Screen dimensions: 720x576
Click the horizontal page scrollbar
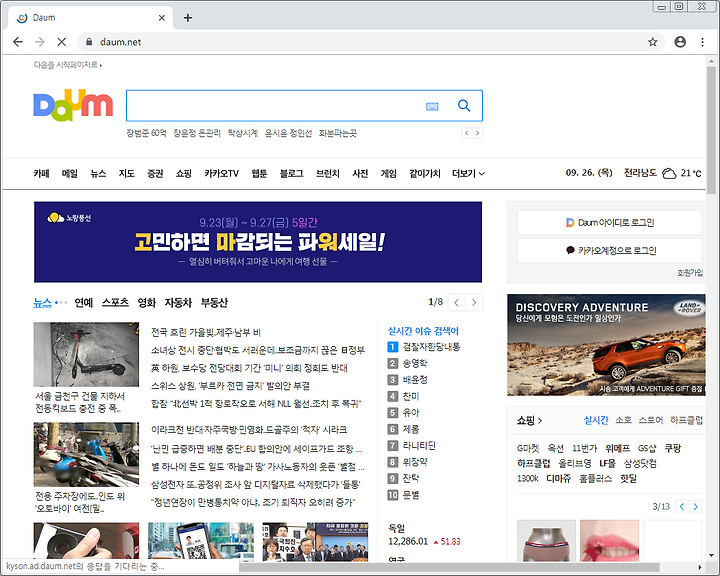(449, 567)
